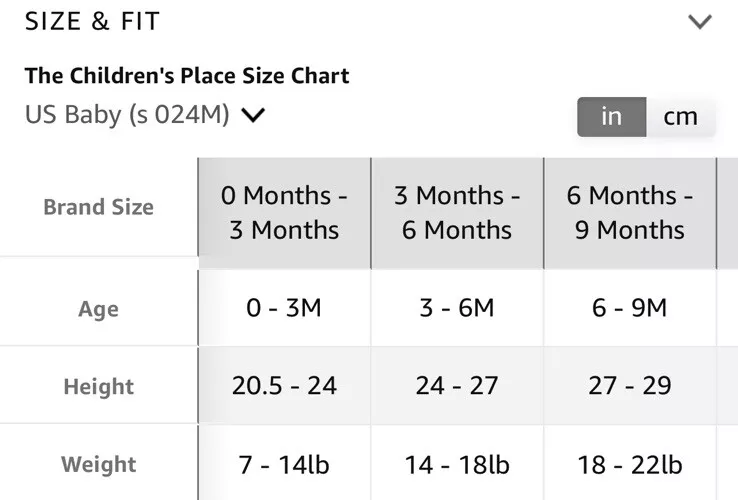Click the 20.5 - 24 height cell
The image size is (738, 500).
[284, 386]
